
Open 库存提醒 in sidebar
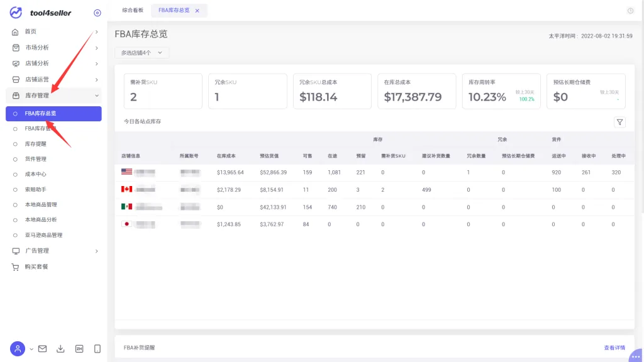[36, 144]
